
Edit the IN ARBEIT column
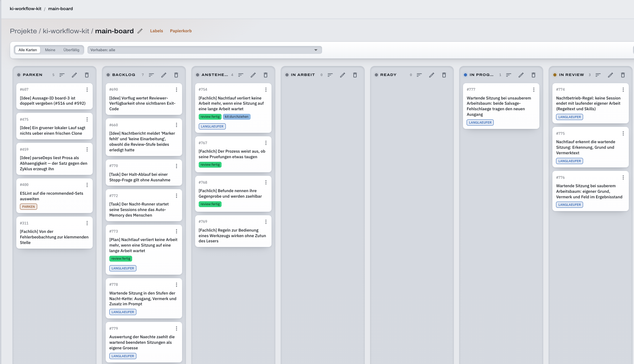[343, 75]
